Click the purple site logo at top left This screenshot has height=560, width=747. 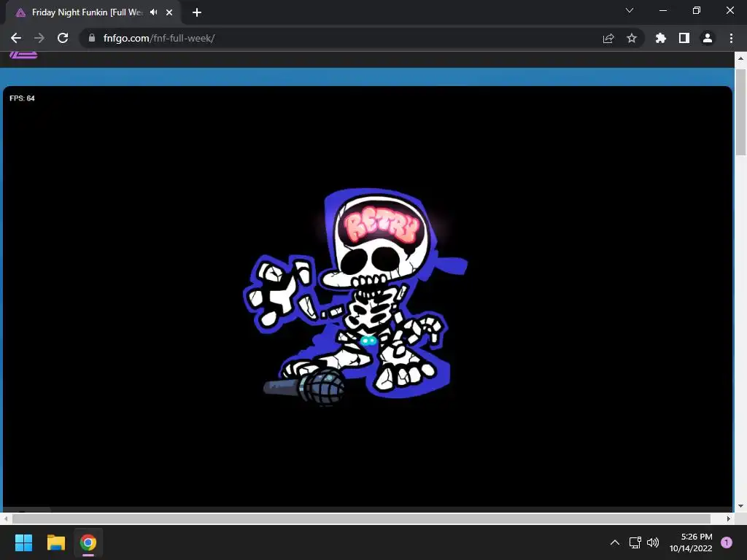point(23,55)
